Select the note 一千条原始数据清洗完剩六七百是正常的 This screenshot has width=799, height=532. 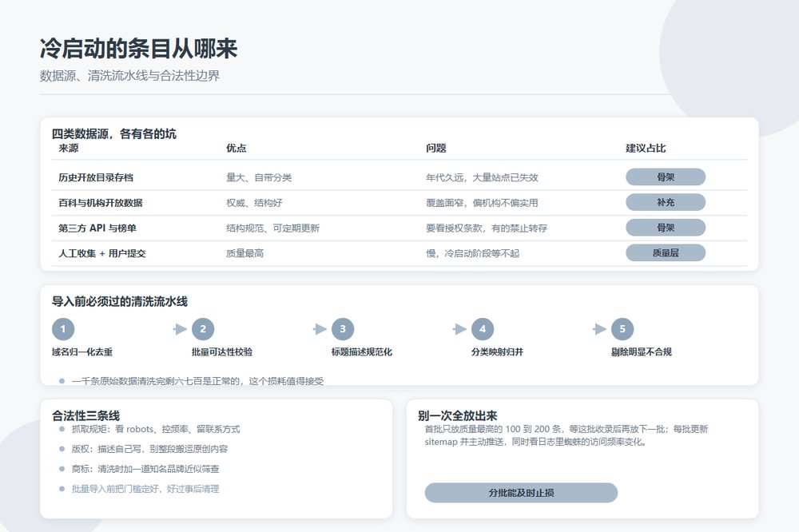[197, 381]
